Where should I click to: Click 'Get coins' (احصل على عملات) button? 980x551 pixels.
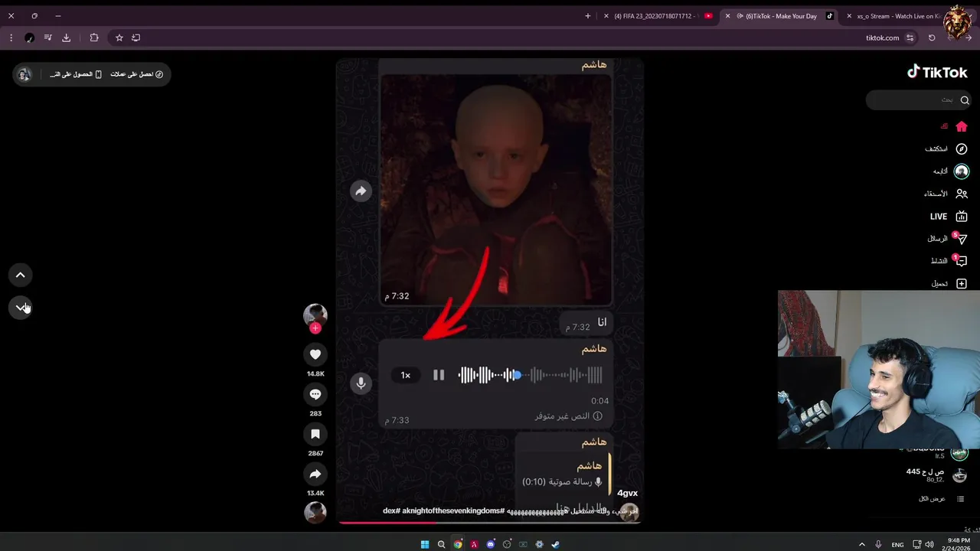pos(137,74)
